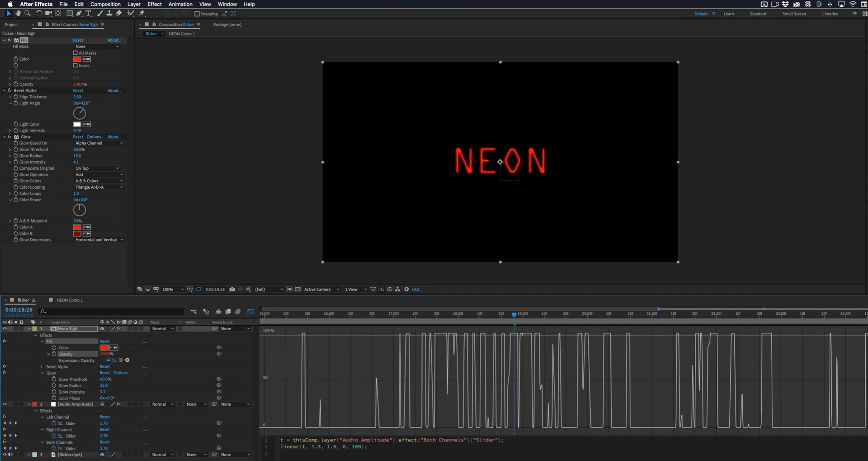Screen dimensions: 868x461
Task: Toggle the Opacity expression graph overlay
Action: [114, 361]
